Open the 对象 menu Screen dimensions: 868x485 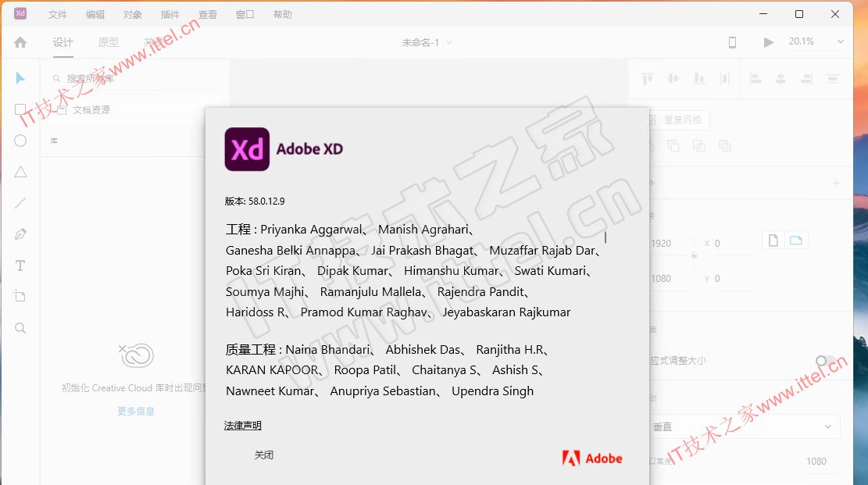tap(133, 14)
